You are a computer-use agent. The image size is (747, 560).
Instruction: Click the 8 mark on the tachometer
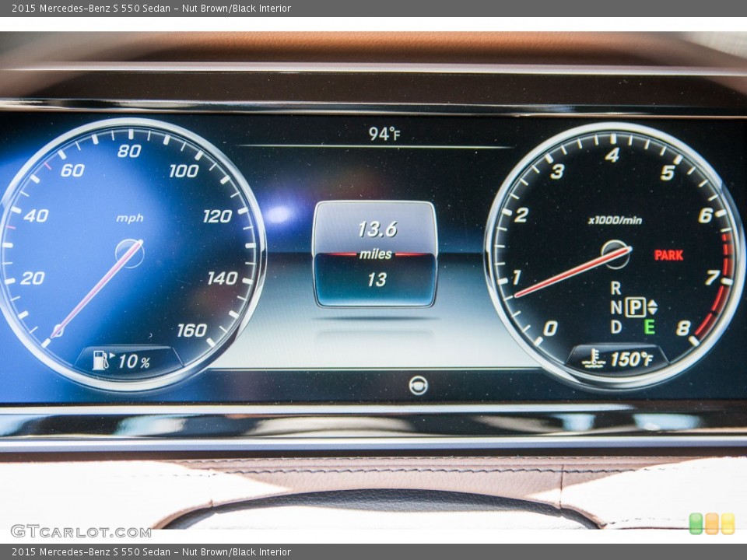[x=682, y=327]
